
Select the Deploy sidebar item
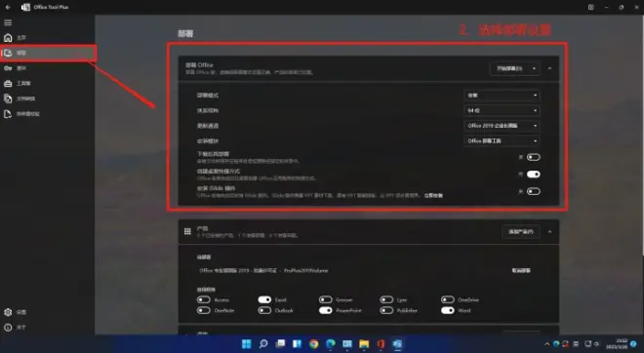(x=49, y=53)
